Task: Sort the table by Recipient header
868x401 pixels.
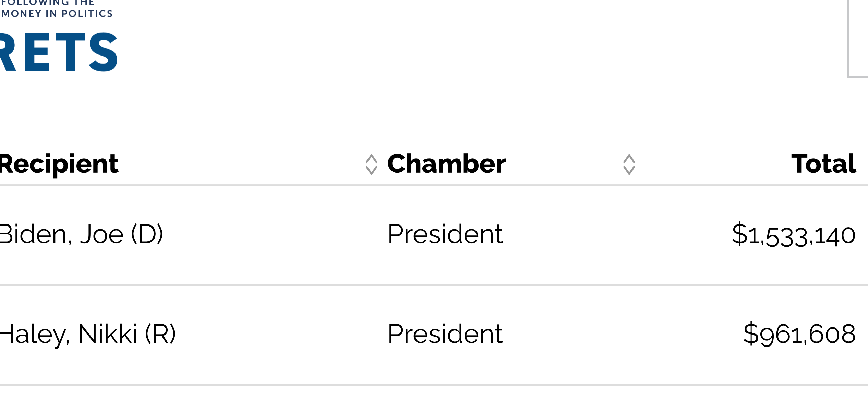Action: pyautogui.click(x=59, y=164)
